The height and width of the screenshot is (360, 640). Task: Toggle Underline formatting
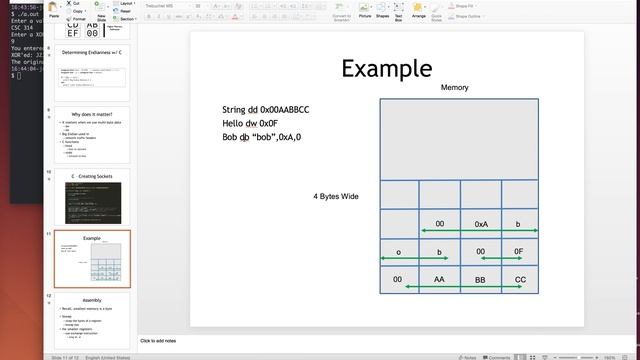tap(169, 17)
